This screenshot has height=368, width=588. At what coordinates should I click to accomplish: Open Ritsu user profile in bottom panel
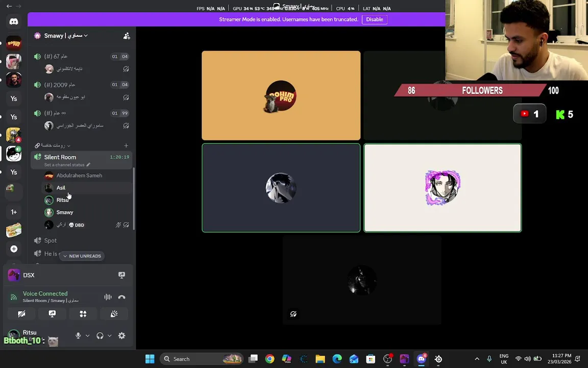(37, 335)
